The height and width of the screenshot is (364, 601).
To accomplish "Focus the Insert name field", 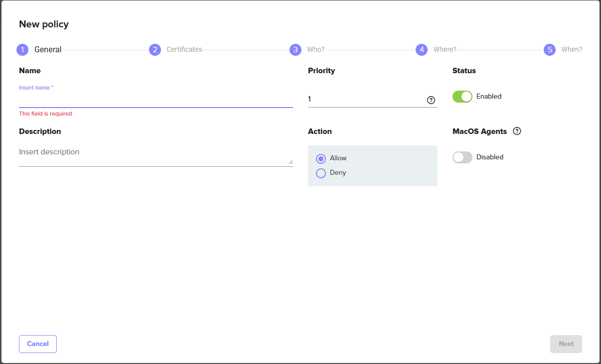I will (x=155, y=100).
